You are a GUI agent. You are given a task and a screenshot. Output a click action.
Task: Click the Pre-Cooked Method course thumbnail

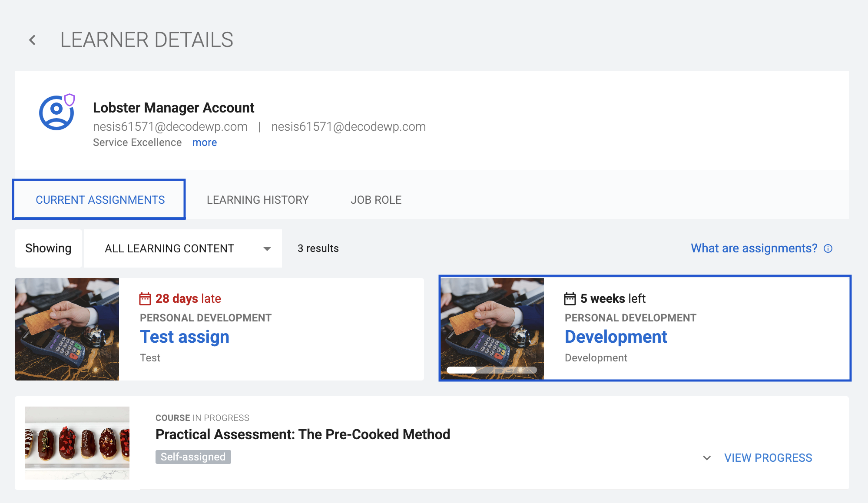coord(77,443)
